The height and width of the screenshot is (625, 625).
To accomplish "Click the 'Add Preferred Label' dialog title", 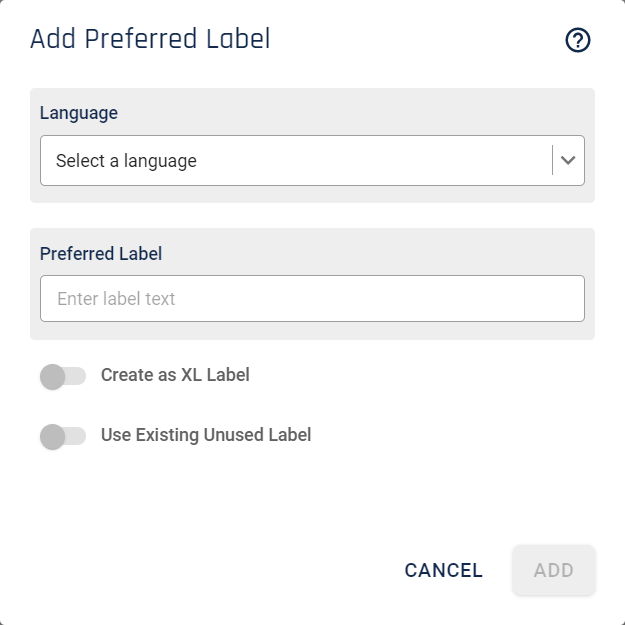I will 151,39.
